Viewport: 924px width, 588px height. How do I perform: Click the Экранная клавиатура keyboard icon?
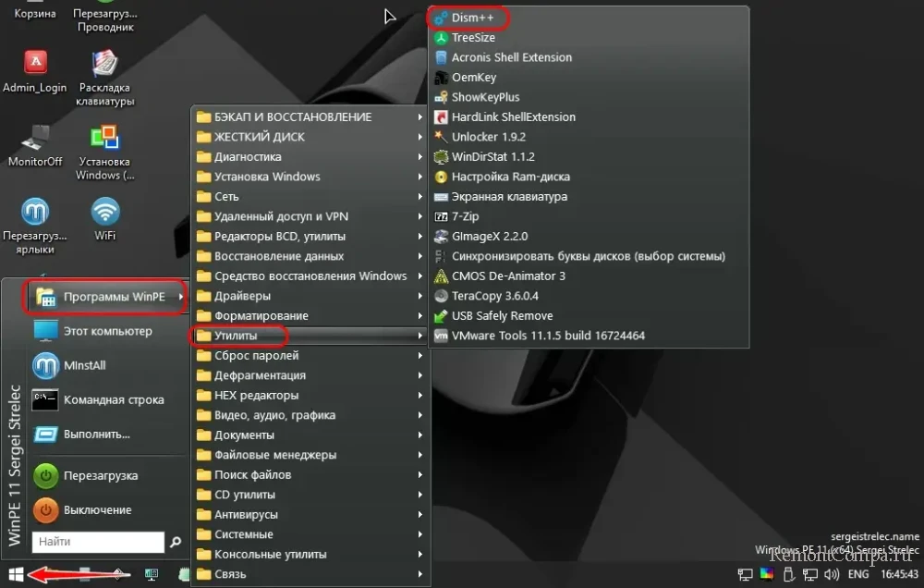441,196
